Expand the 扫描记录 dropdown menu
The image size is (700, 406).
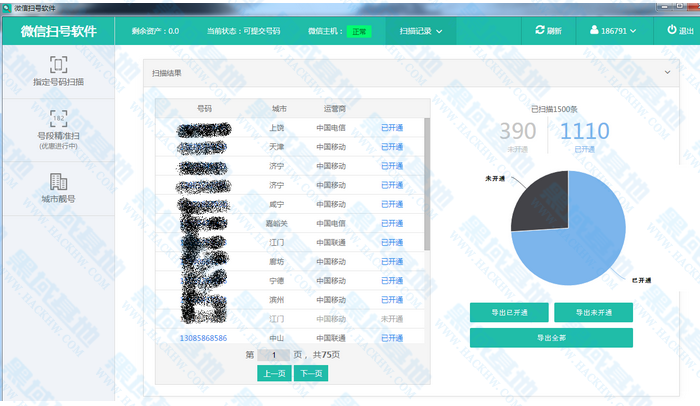click(421, 31)
